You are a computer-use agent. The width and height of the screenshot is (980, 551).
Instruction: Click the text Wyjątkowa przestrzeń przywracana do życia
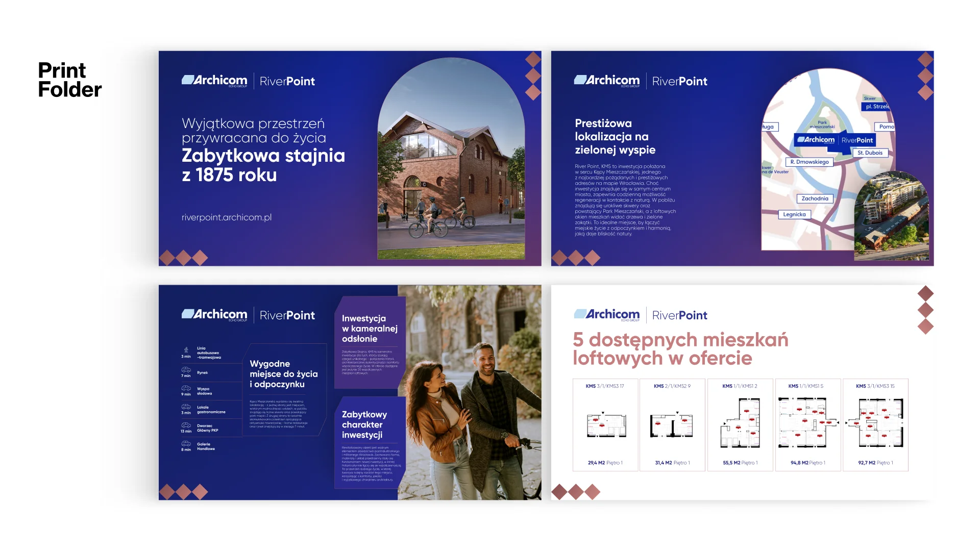click(254, 131)
